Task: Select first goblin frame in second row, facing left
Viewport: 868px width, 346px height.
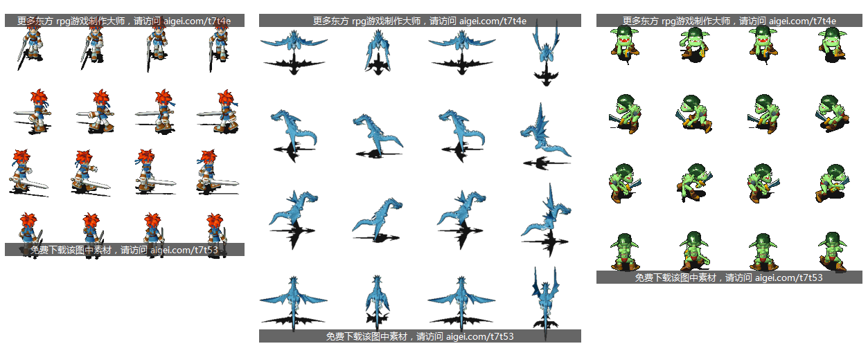Action: [x=623, y=114]
